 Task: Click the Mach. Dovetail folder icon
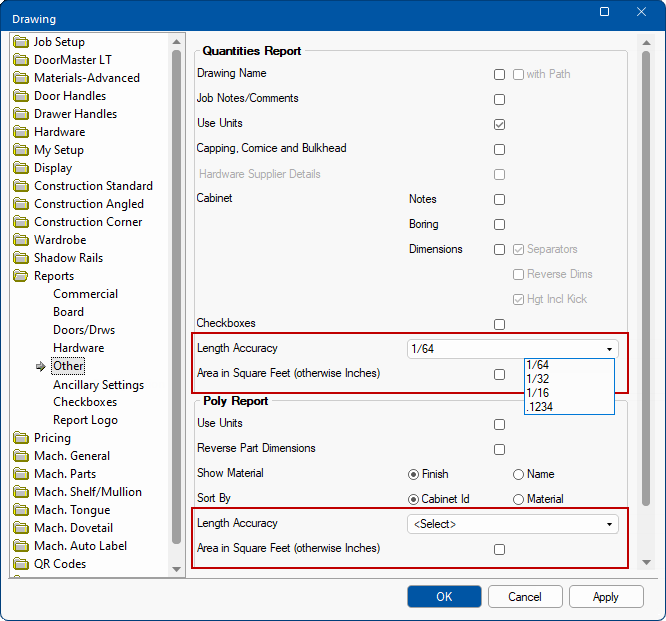coord(21,528)
